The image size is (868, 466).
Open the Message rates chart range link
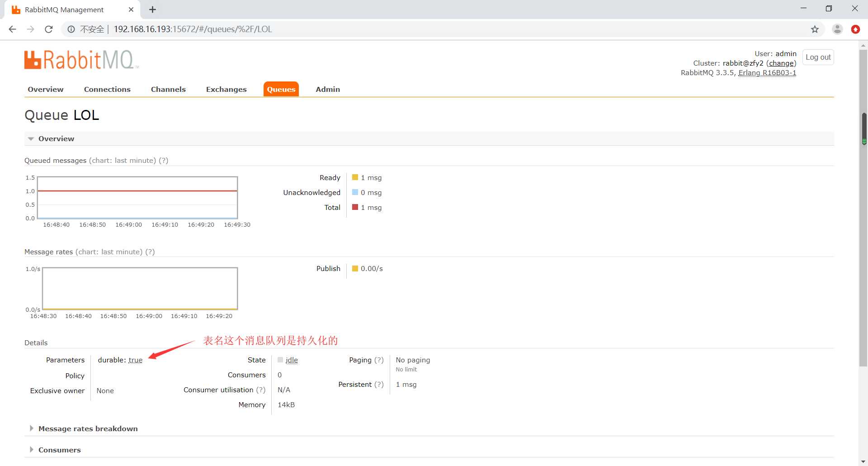(x=109, y=252)
